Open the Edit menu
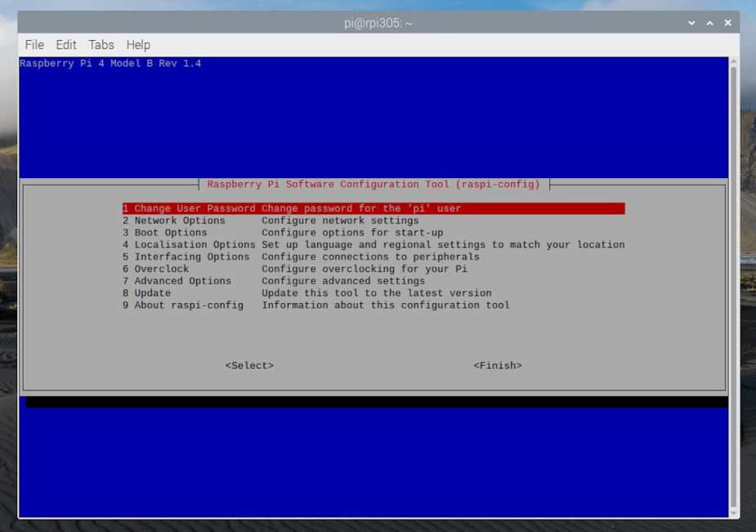The height and width of the screenshot is (532, 756). [66, 45]
